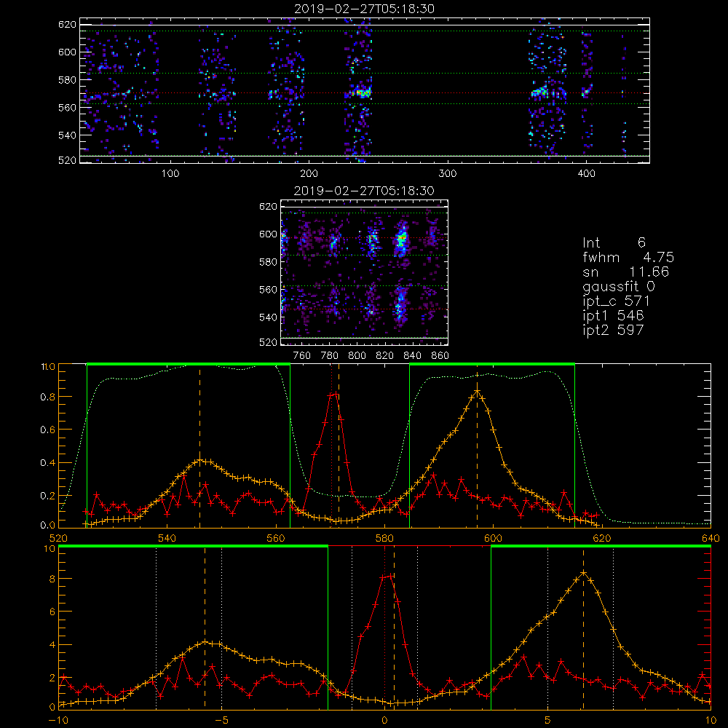Select the 'gaussfit 0' readout line
728x728 pixels.
coord(619,287)
